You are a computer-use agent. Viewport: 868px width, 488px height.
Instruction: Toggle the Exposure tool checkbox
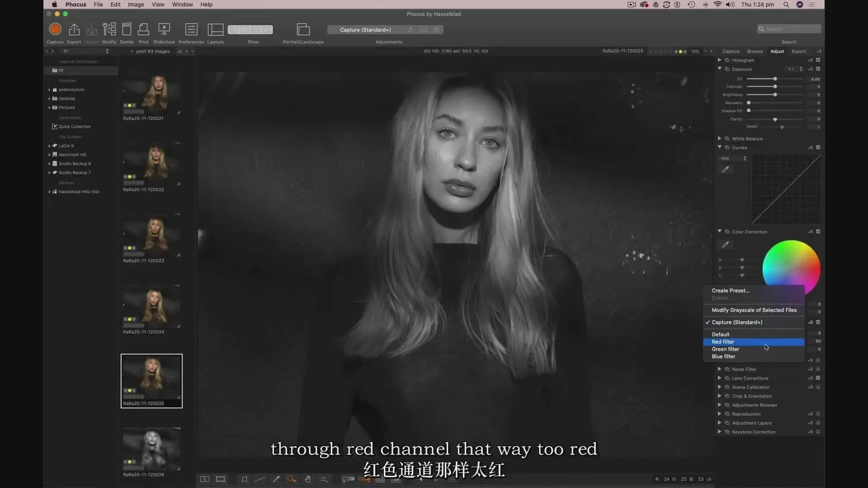818,69
